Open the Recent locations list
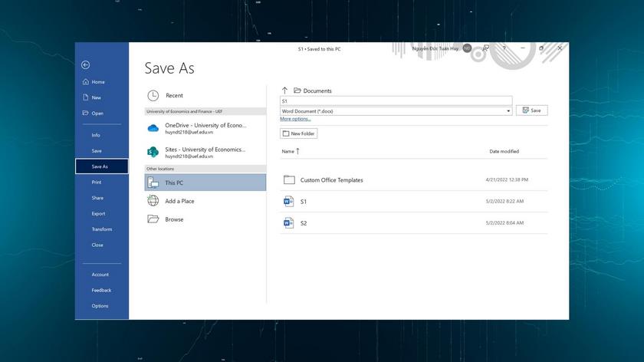Image resolution: width=644 pixels, height=362 pixels. tap(174, 96)
